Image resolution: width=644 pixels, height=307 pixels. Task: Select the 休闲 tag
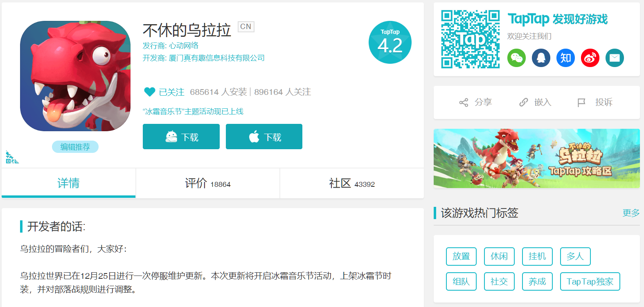(x=499, y=256)
